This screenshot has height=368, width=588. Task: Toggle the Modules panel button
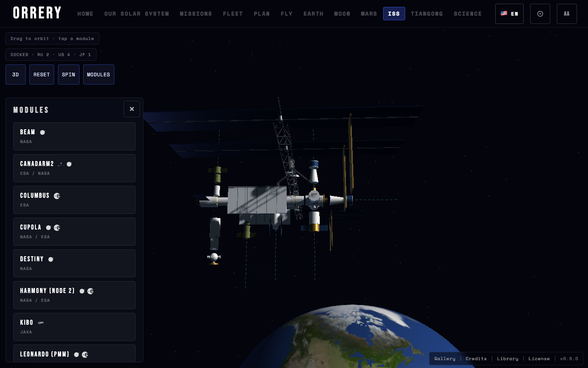coord(99,75)
